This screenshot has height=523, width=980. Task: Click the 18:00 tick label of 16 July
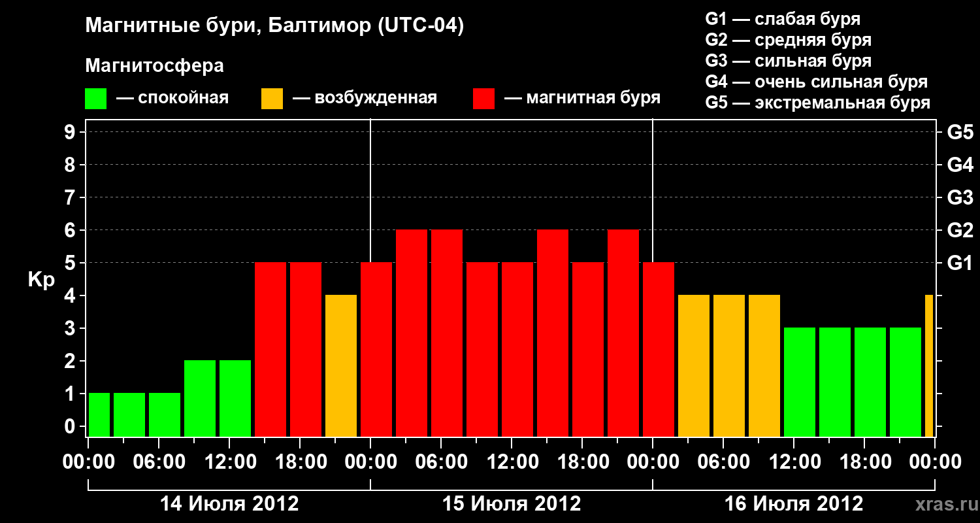point(864,462)
